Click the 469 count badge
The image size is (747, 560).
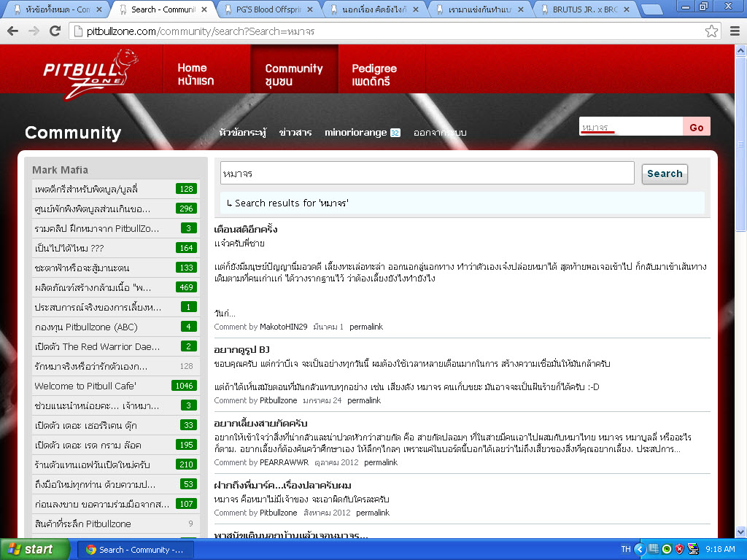[x=186, y=287]
